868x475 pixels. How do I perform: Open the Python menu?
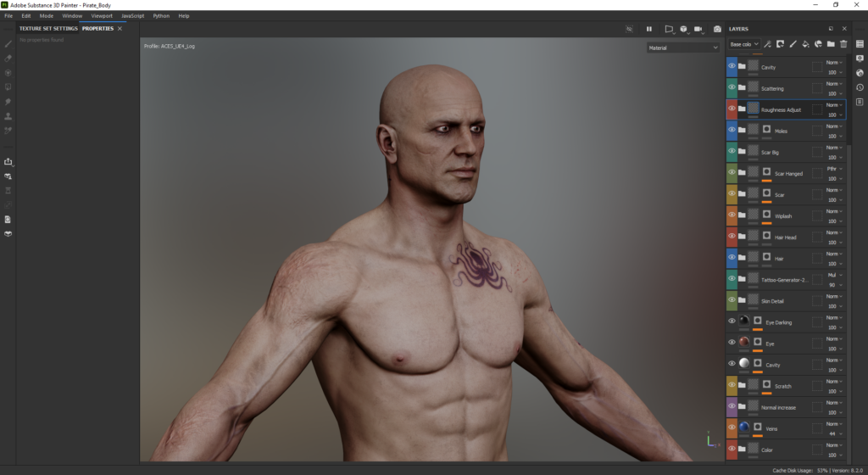(x=161, y=16)
